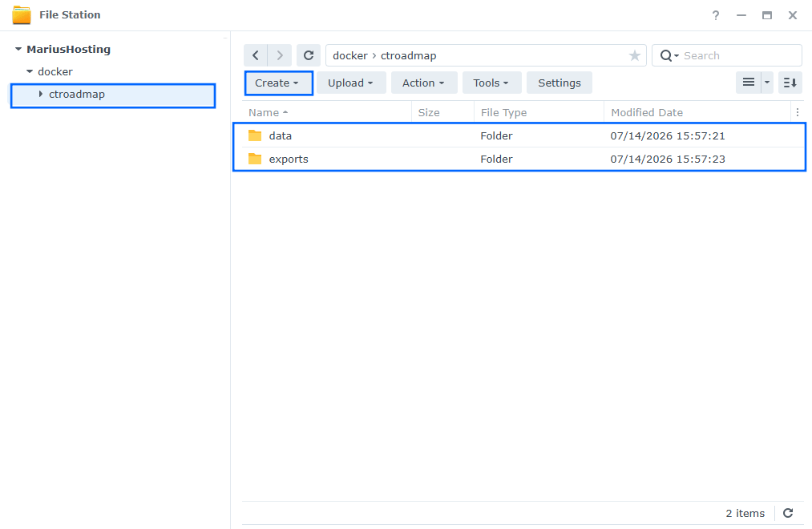
Task: Go back with the left arrow button
Action: click(x=256, y=55)
